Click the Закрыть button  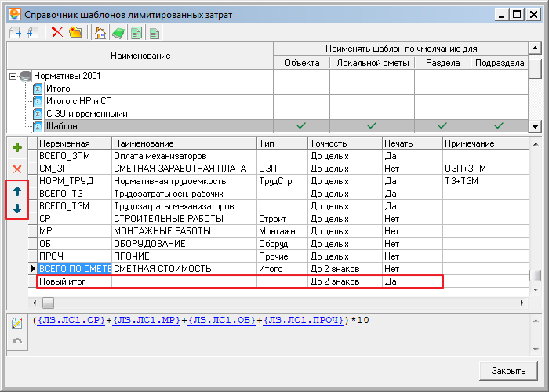click(508, 371)
